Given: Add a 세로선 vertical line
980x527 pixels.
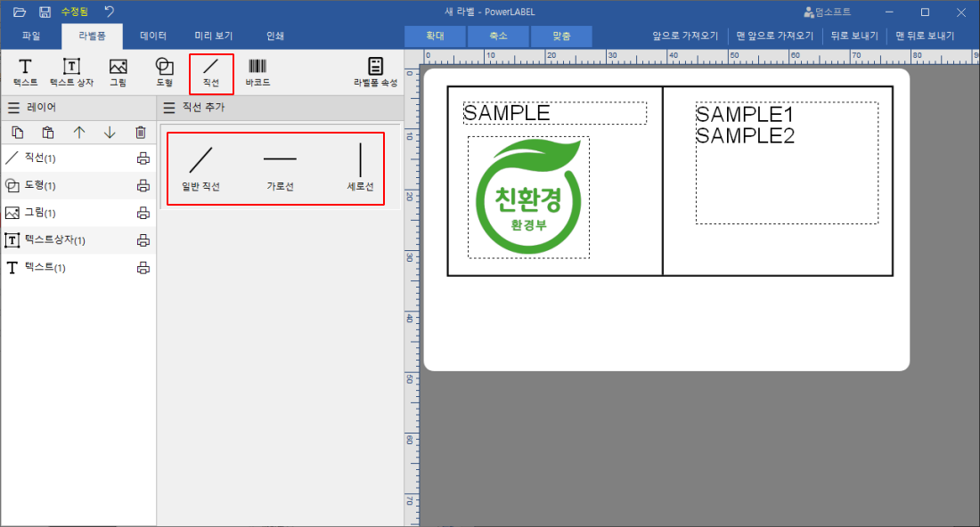Looking at the screenshot, I should 360,166.
